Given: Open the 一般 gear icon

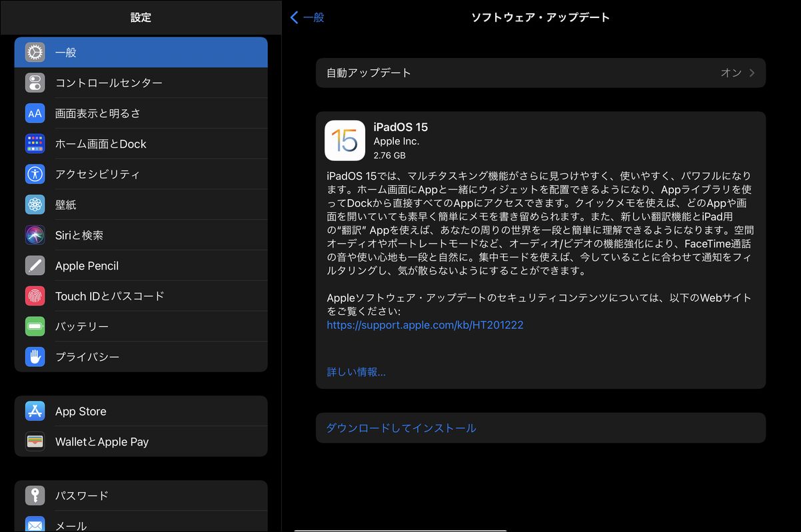Looking at the screenshot, I should coord(35,53).
